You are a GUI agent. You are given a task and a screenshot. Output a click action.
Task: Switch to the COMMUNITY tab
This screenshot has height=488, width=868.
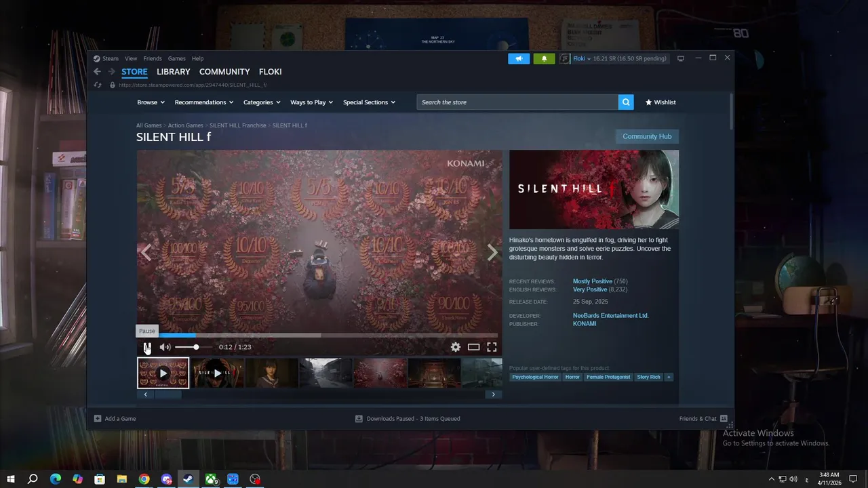point(224,72)
